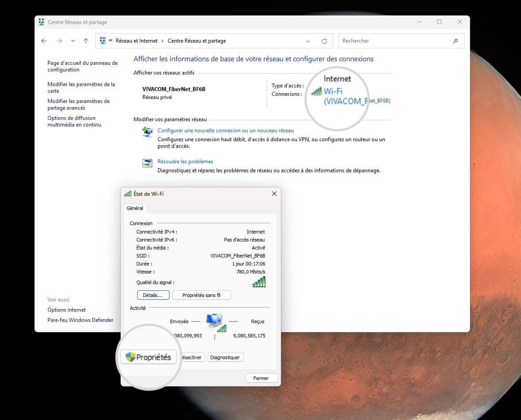This screenshot has width=521, height=420.
Task: Click 'Réseau privé' text
Action: [x=157, y=97]
